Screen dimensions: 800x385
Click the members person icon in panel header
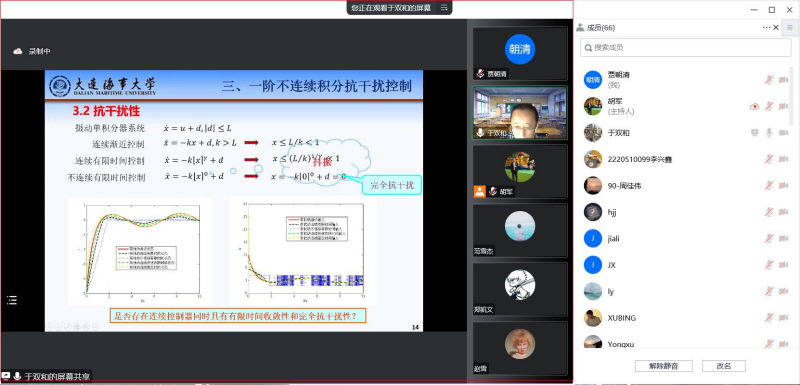click(580, 28)
